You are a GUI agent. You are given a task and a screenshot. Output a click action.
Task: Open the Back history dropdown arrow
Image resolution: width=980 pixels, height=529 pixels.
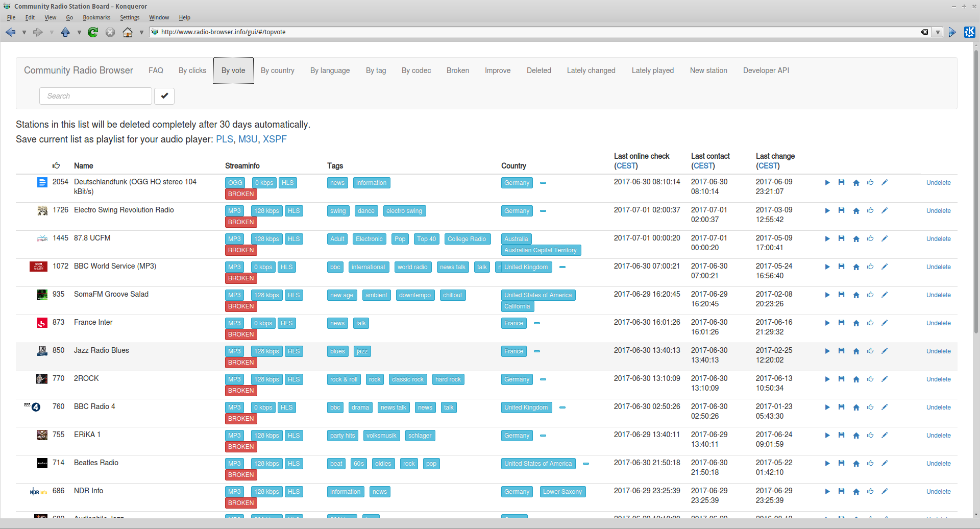[24, 33]
